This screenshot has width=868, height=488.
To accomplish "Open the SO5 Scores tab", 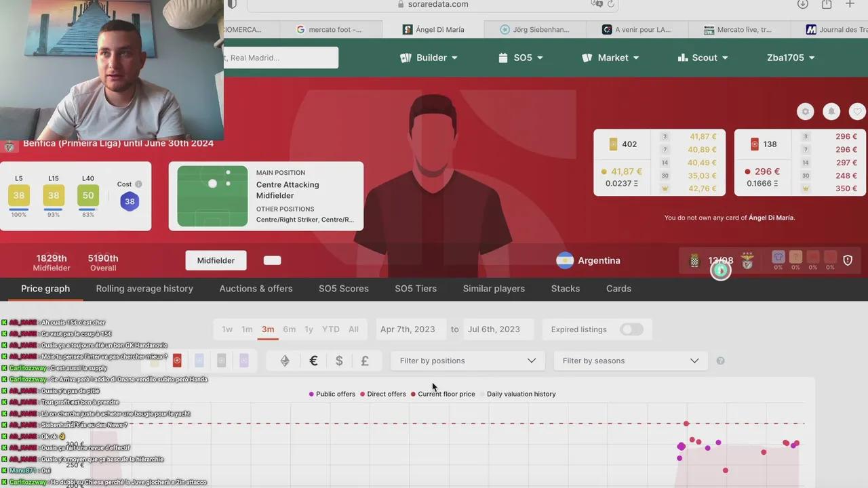I will [x=344, y=289].
